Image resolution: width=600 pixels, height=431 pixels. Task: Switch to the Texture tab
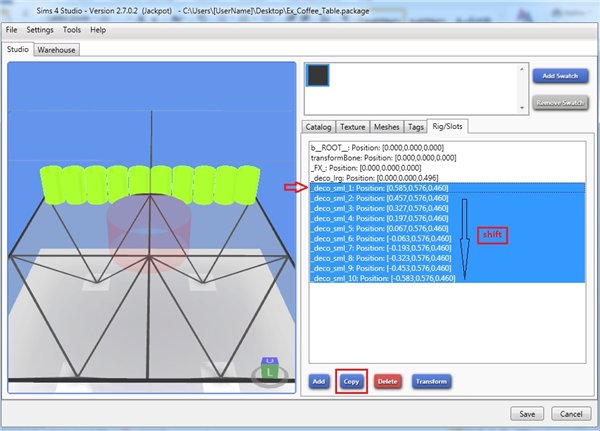tap(352, 127)
